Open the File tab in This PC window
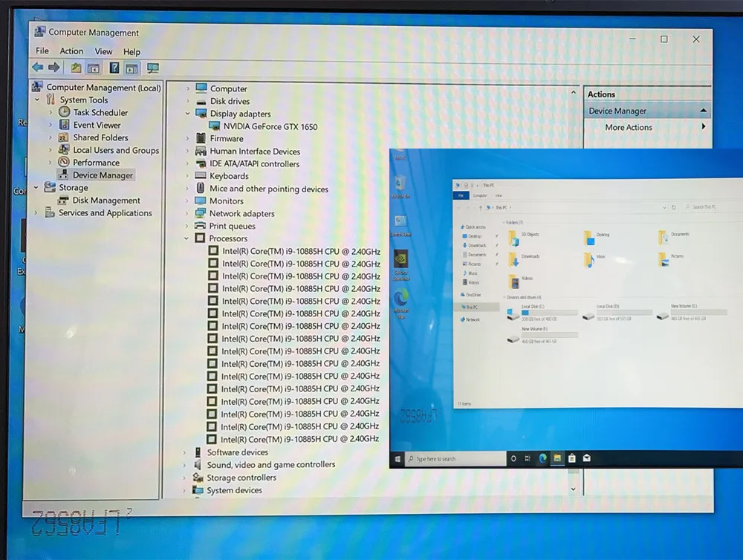Image resolution: width=743 pixels, height=560 pixels. [x=461, y=195]
